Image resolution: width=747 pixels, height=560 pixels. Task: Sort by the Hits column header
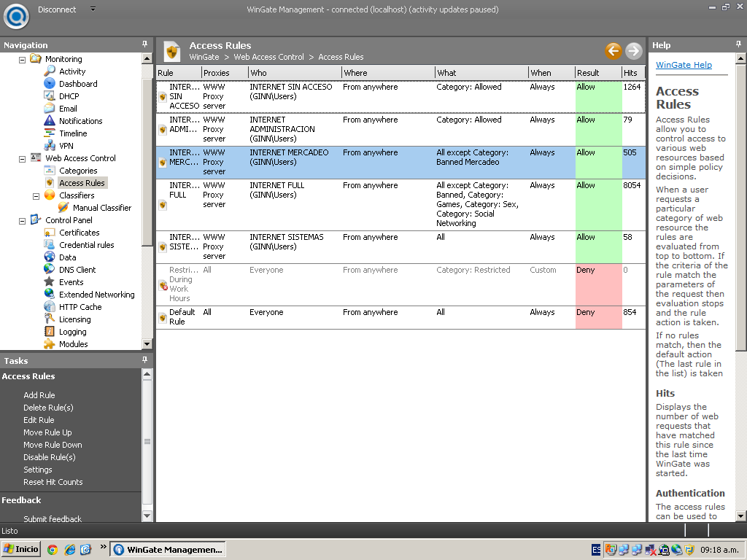click(633, 73)
